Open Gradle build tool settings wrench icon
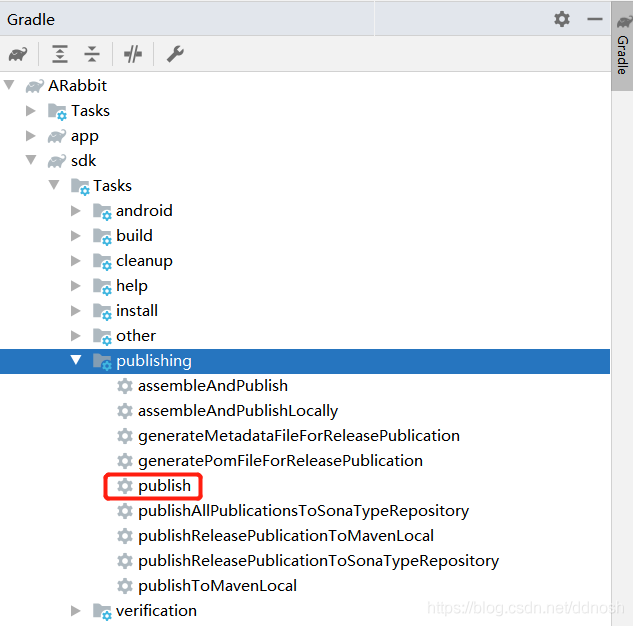This screenshot has width=633, height=626. (x=175, y=54)
